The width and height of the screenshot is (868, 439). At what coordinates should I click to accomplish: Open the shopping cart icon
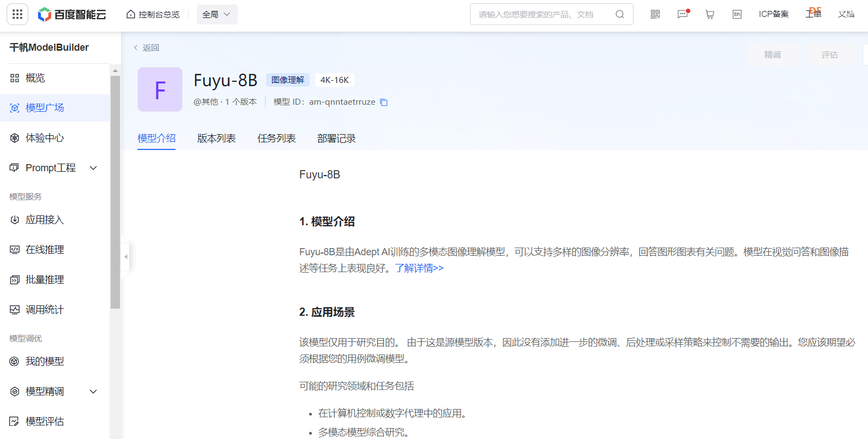[710, 14]
